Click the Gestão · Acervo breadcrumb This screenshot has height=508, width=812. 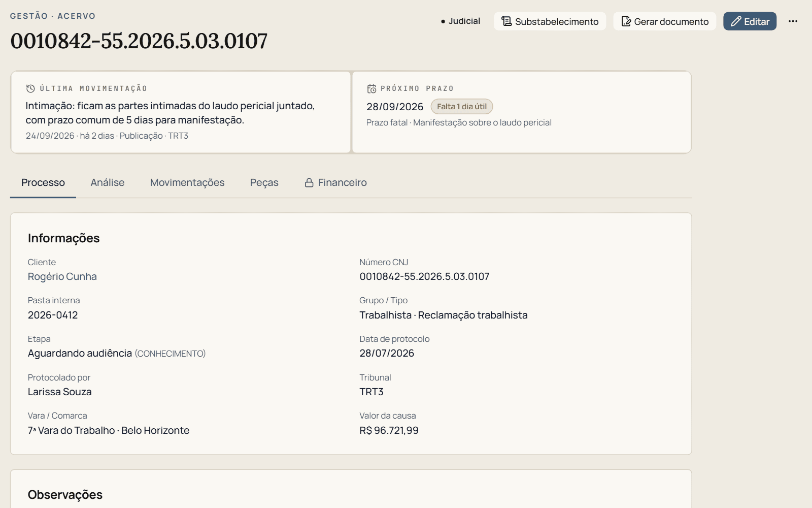[53, 16]
